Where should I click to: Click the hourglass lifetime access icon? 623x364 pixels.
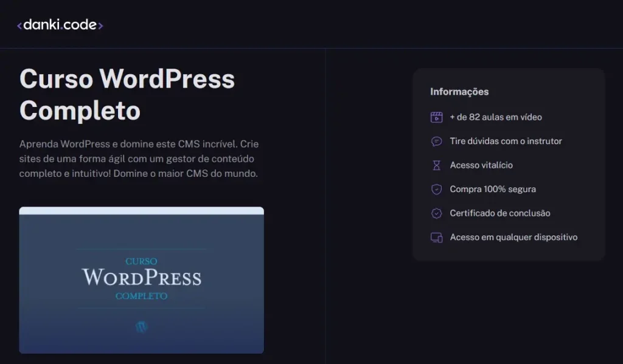pos(436,165)
